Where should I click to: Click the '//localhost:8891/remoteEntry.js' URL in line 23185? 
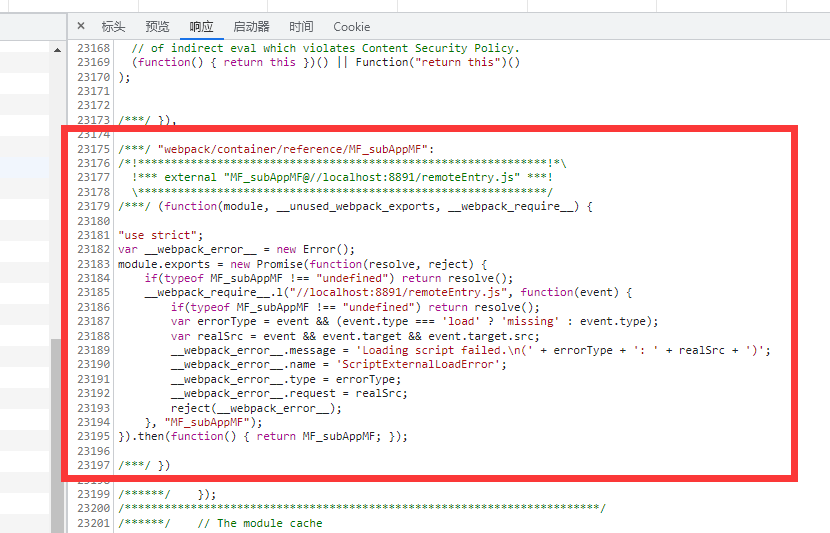tap(399, 293)
